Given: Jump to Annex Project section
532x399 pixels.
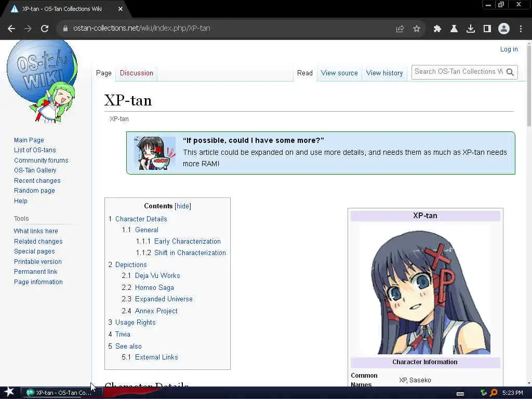Looking at the screenshot, I should pos(156,311).
